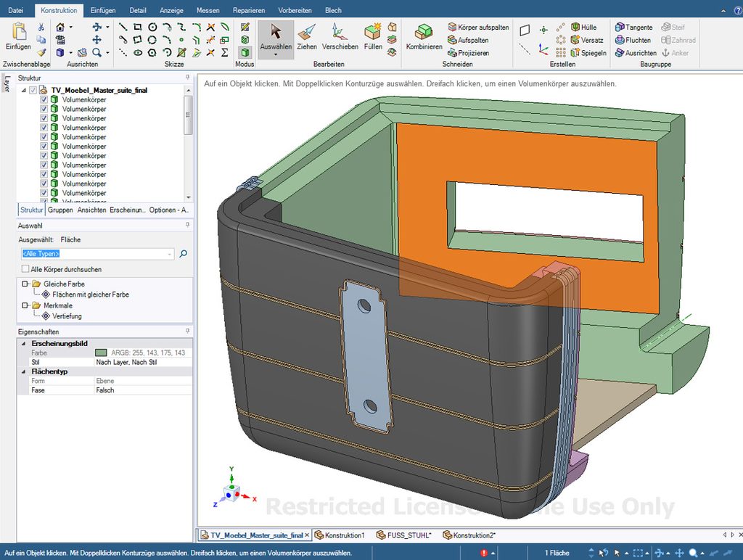Image resolution: width=743 pixels, height=560 pixels.
Task: Collapse the Erscheinungsbild properties section
Action: [x=22, y=343]
